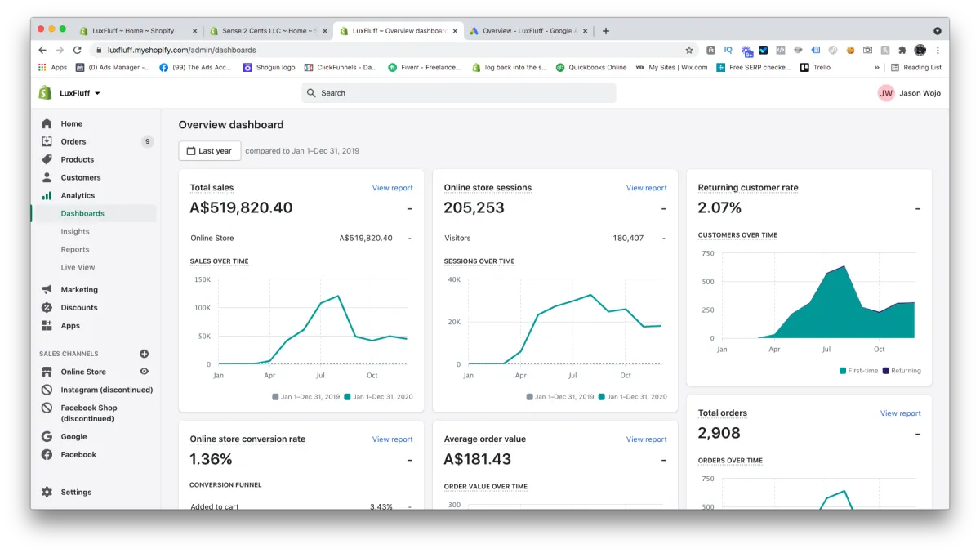Open the Online Store sales channel
Screen dimensions: 980x553
tap(83, 372)
